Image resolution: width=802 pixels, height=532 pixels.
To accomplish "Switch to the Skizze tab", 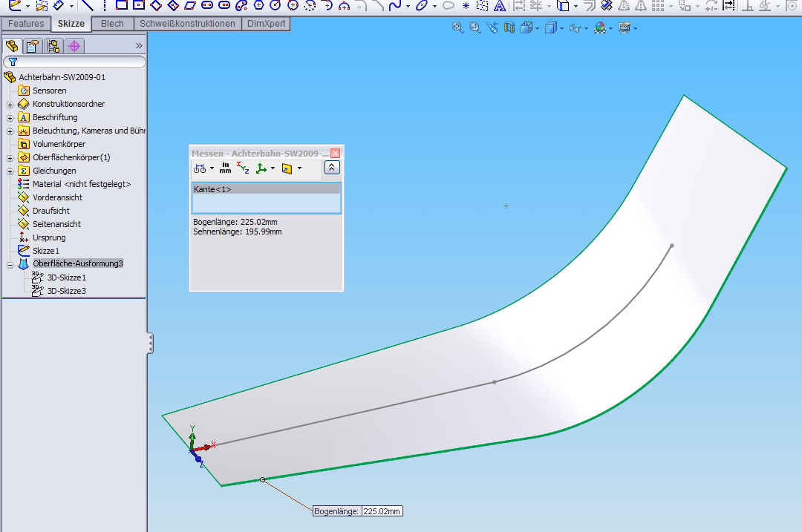I will (x=71, y=24).
